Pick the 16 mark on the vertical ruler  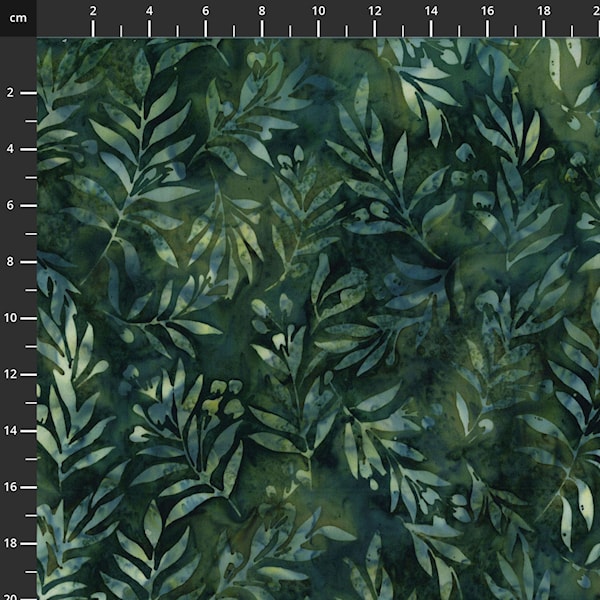pos(12,487)
